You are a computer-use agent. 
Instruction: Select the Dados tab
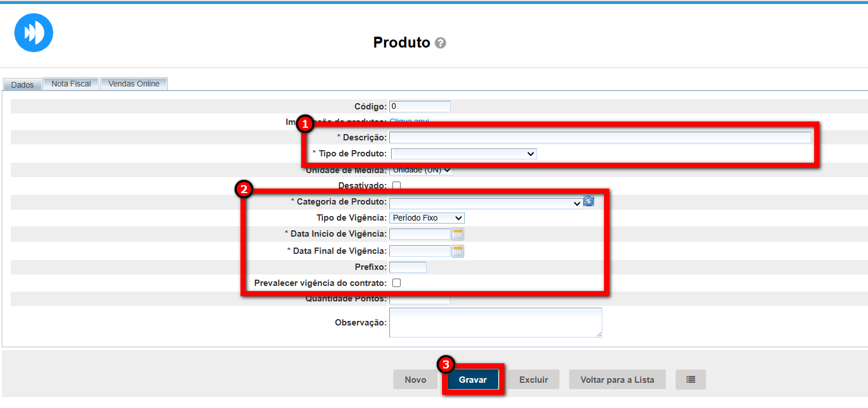coord(22,85)
